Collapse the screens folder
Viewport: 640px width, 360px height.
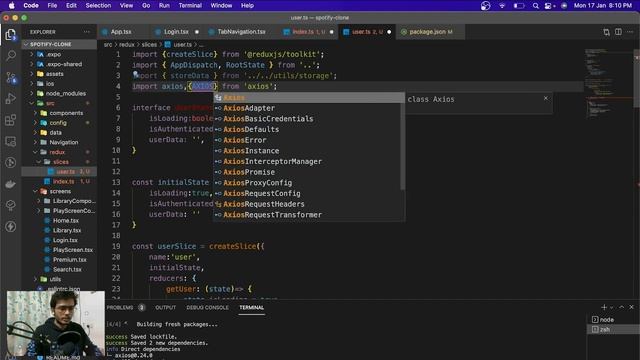coord(59,191)
